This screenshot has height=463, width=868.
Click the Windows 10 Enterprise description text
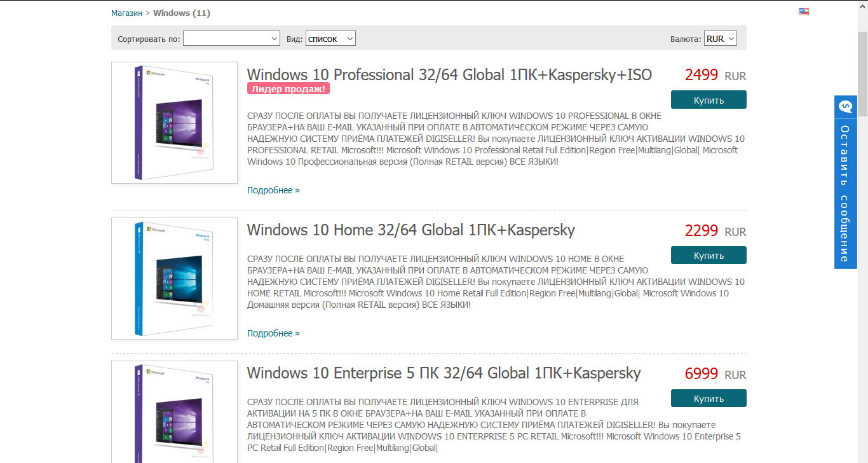(494, 425)
